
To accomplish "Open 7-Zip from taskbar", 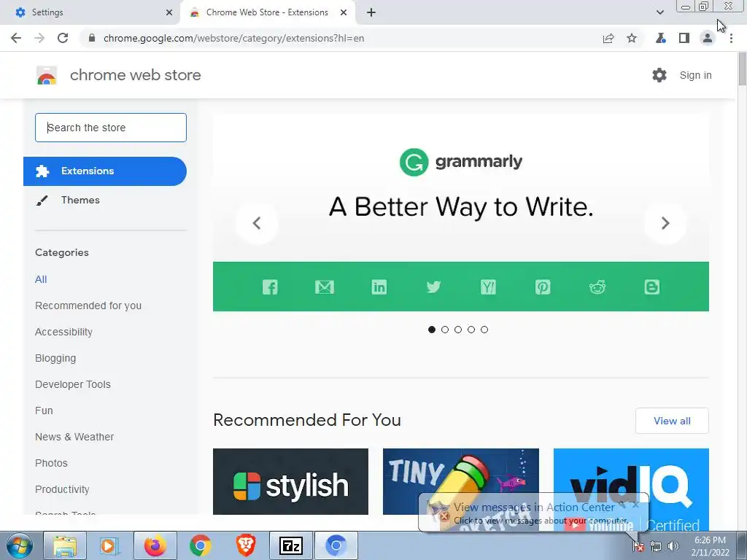I will [x=291, y=545].
